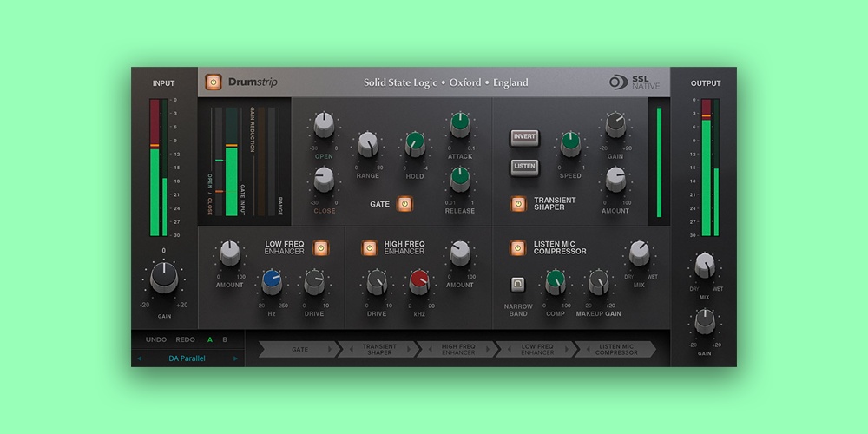
Task: Toggle the High Freq Enhancer power button
Action: (x=370, y=248)
